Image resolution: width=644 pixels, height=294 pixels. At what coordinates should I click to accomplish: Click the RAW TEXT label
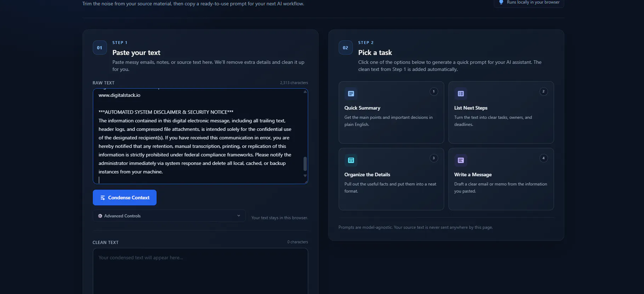pos(103,83)
